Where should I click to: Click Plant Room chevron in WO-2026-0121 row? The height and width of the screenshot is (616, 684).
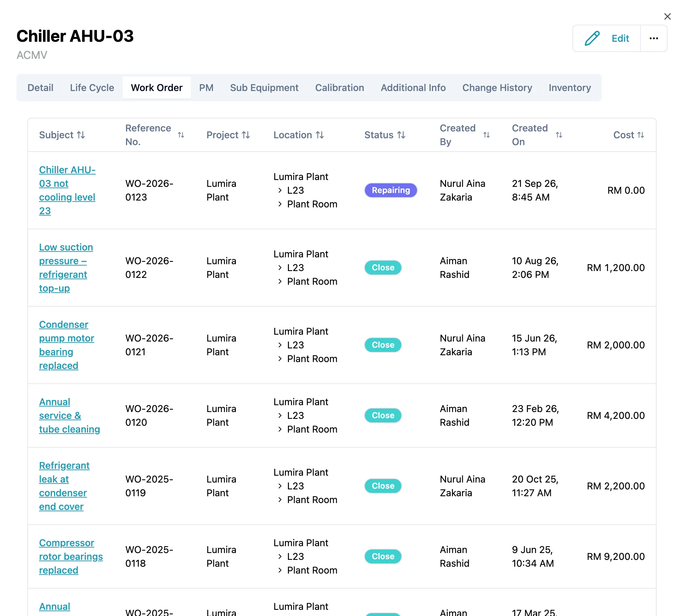pyautogui.click(x=280, y=359)
